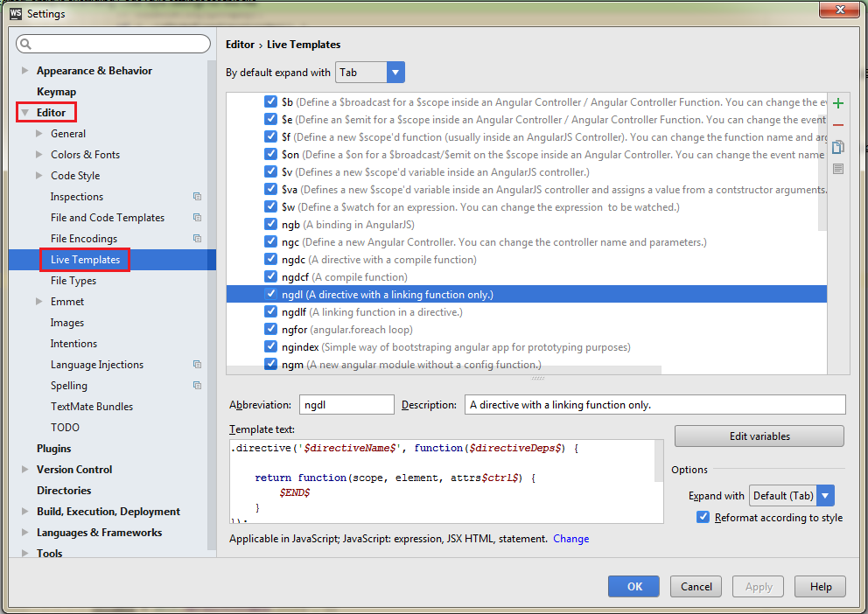The height and width of the screenshot is (614, 868).
Task: Add a new live template
Action: [x=837, y=102]
